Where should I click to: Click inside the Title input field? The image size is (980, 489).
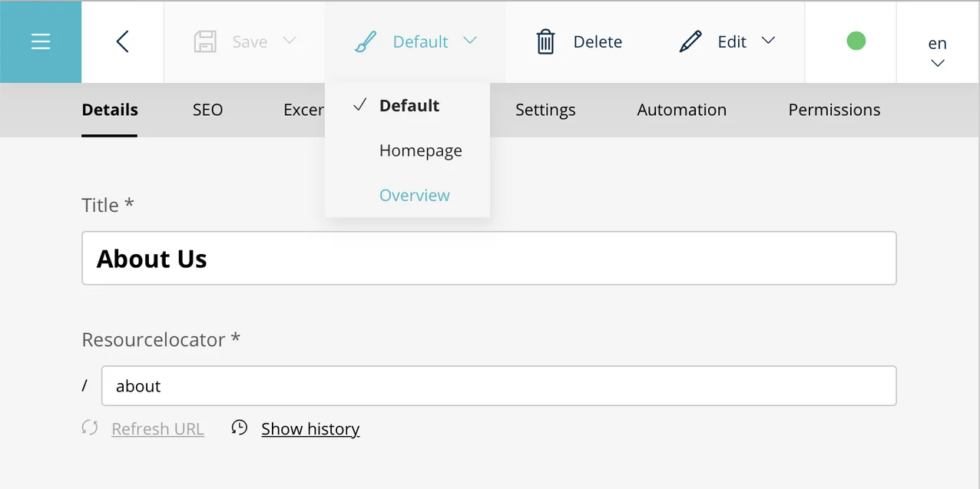coord(489,258)
